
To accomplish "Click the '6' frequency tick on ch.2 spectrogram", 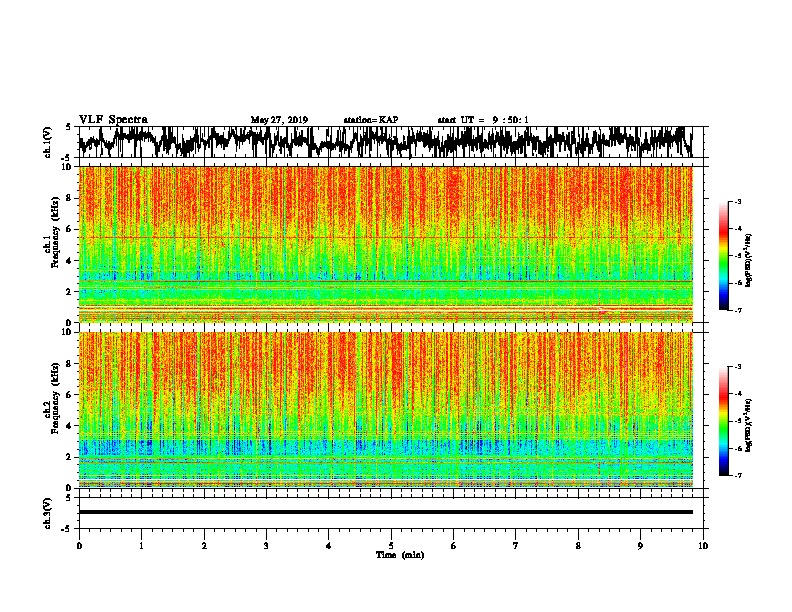I will [70, 395].
